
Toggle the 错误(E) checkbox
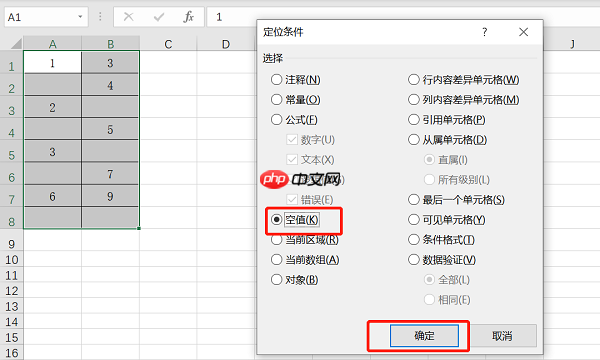pos(310,200)
